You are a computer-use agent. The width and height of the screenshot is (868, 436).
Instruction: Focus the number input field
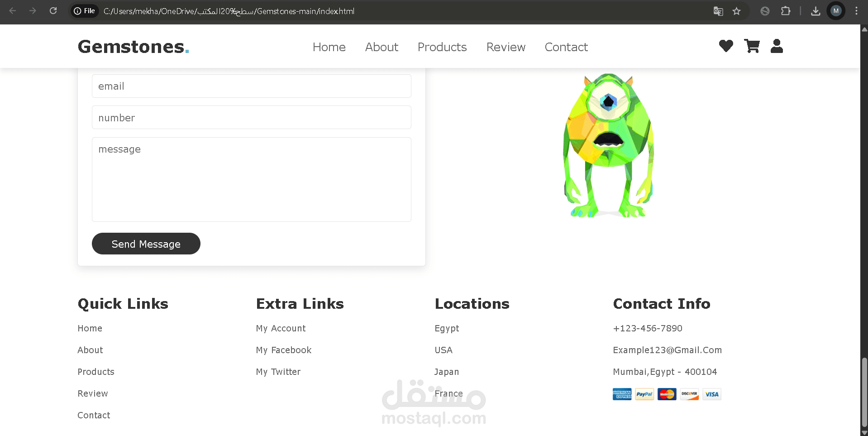(x=252, y=117)
